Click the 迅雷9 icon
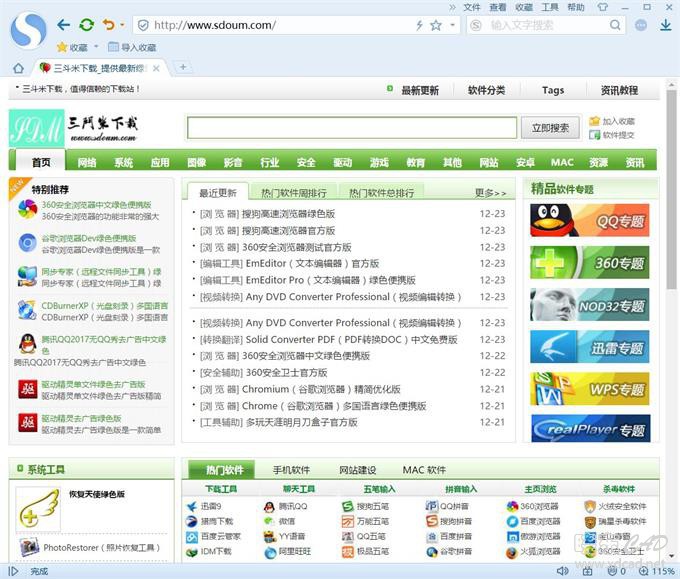The height and width of the screenshot is (579, 680). coord(192,507)
